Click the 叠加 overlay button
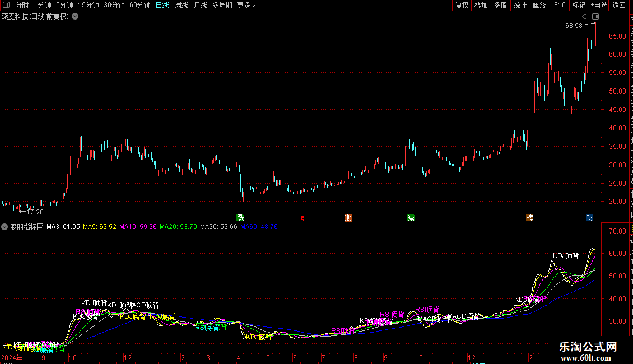Screen dimensions: 633x364 pos(481,5)
